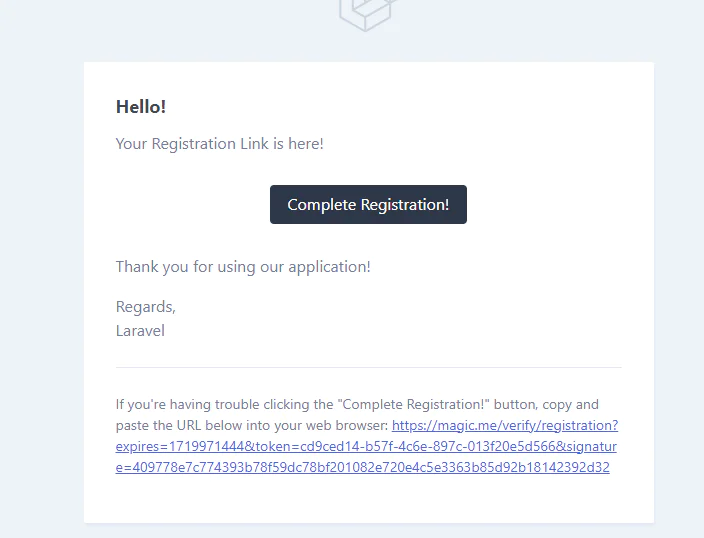This screenshot has height=538, width=704.
Task: Click "button, copy and" footer text
Action: point(546,404)
